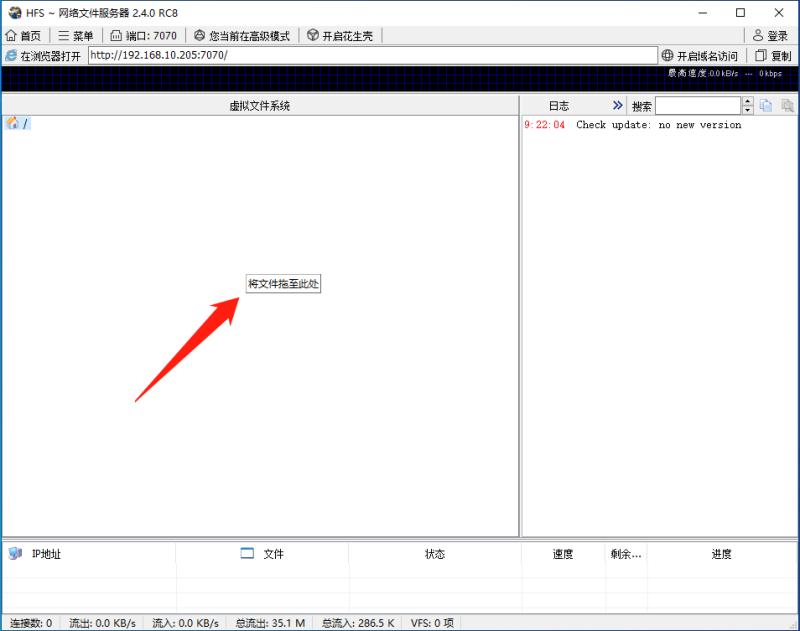Click the IP address column header icon
The image size is (800, 631).
click(12, 554)
